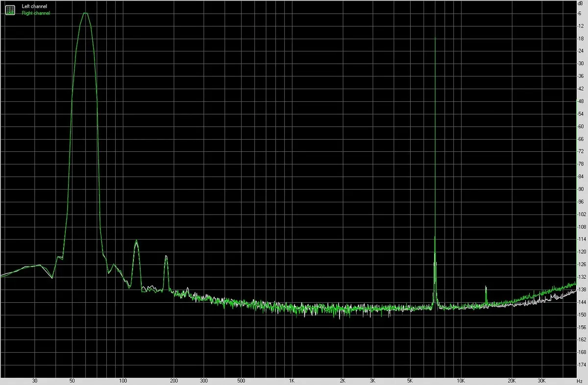
Task: Click the 3K frequency axis label
Action: click(x=372, y=380)
